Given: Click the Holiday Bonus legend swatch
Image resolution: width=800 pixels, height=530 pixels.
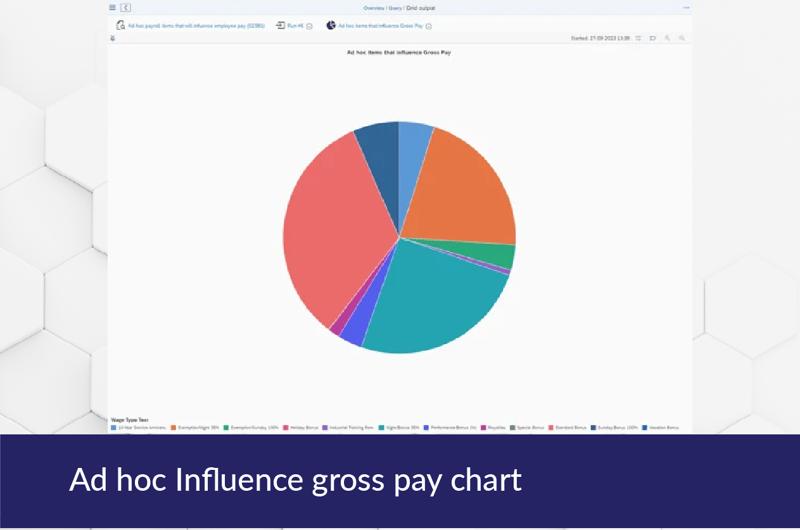Looking at the screenshot, I should click(286, 427).
